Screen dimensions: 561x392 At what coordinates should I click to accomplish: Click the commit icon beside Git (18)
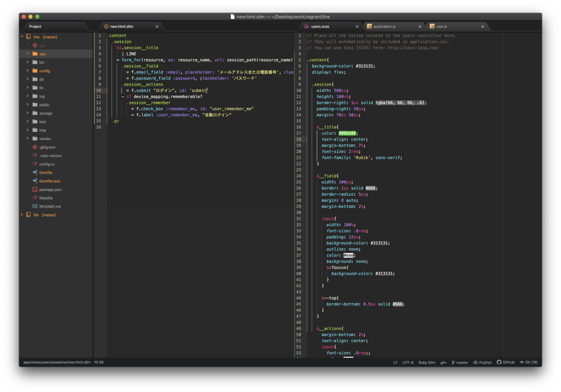[522, 363]
